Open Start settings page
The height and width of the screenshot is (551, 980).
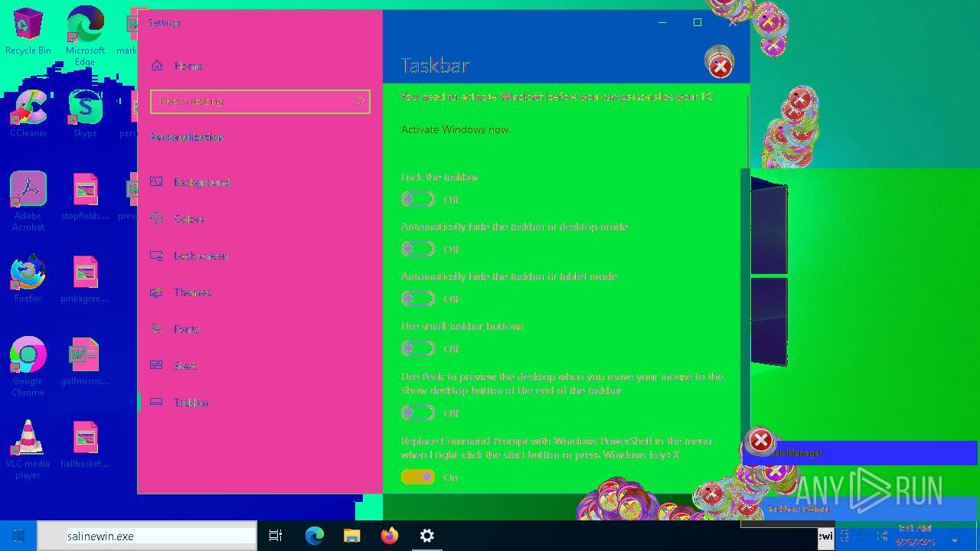click(260, 366)
